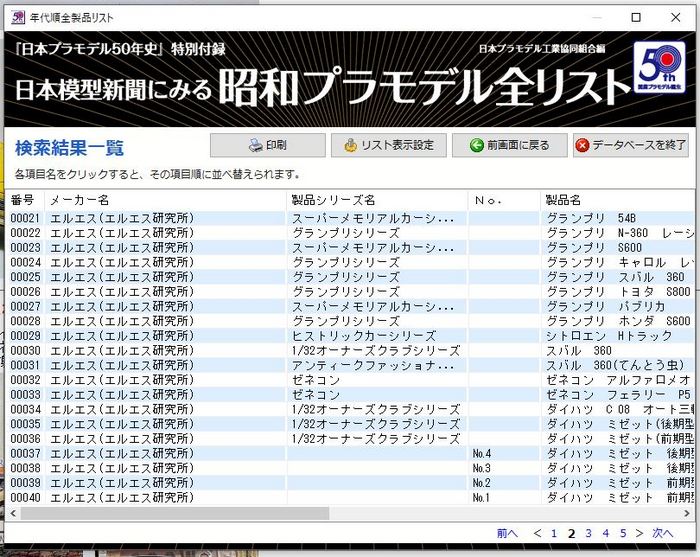Image resolution: width=700 pixels, height=557 pixels.
Task: Click maker name in row 00030
Action: coord(122,350)
